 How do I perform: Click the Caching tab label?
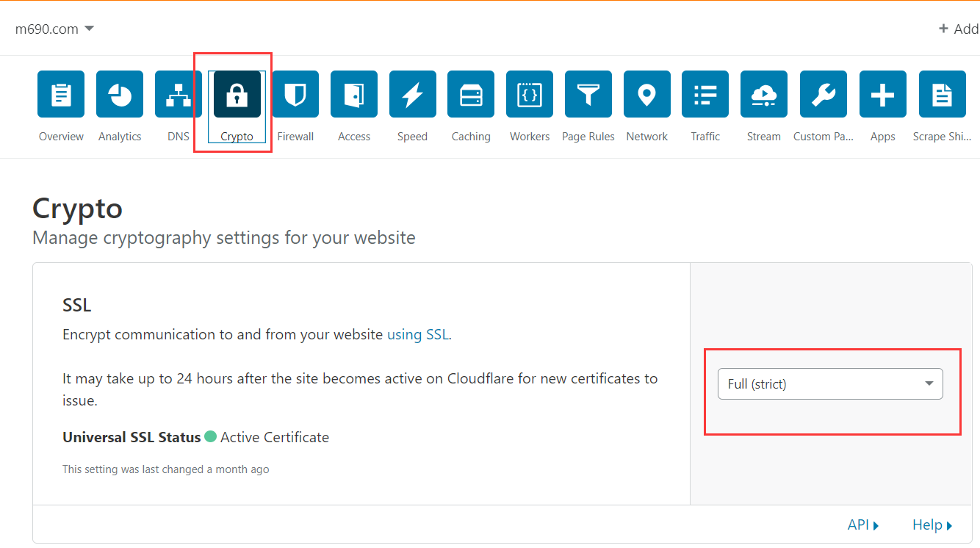[471, 137]
